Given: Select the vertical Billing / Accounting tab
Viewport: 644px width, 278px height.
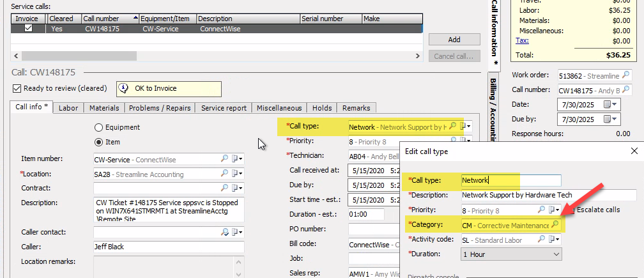Looking at the screenshot, I should coord(494,108).
